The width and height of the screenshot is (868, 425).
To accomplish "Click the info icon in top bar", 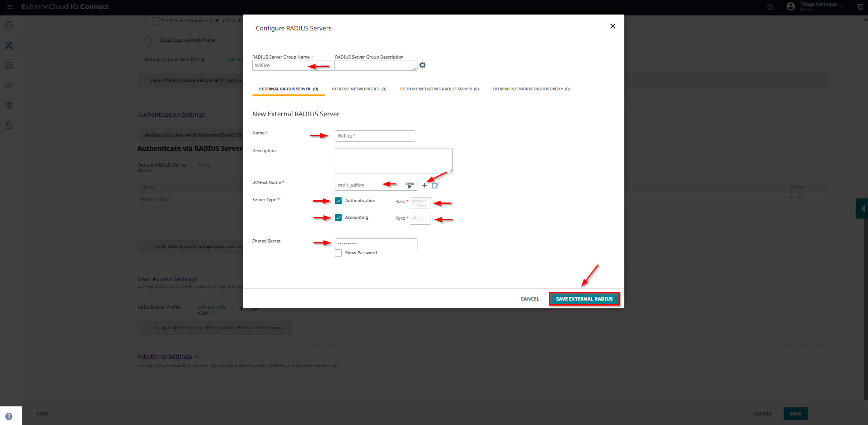I will (770, 7).
